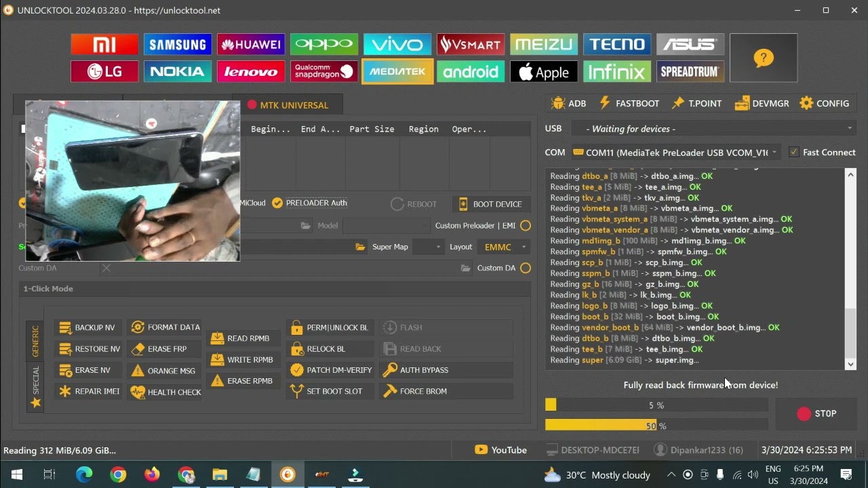Image resolution: width=868 pixels, height=488 pixels.
Task: Clear Custom DA path with X icon
Action: point(106,268)
